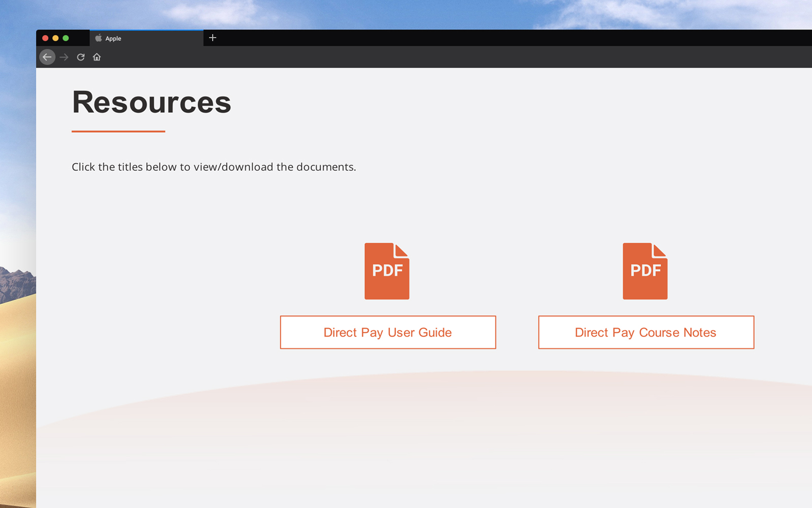Maximize the window using green button
812x508 pixels.
tap(65, 38)
